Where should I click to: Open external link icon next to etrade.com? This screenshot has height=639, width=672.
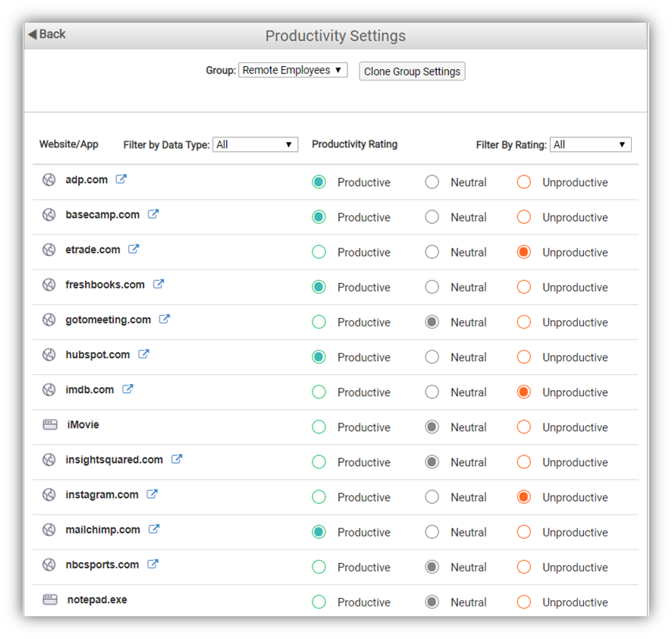click(133, 249)
